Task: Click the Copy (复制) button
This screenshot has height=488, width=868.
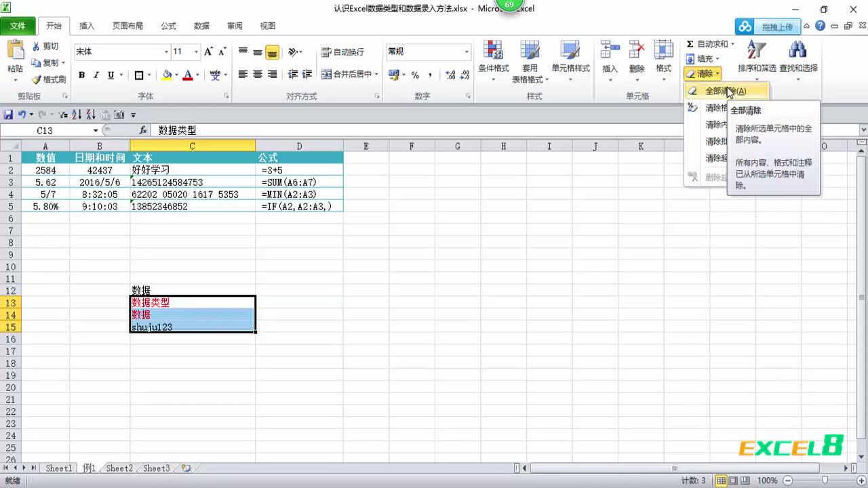Action: 49,63
